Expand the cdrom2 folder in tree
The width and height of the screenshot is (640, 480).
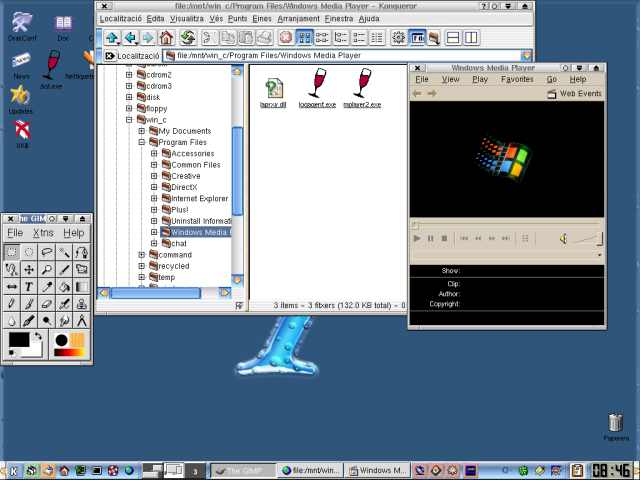(129, 75)
